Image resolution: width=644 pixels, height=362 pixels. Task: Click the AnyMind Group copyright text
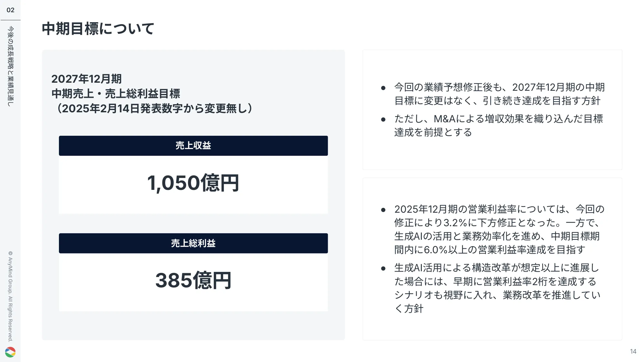11,296
